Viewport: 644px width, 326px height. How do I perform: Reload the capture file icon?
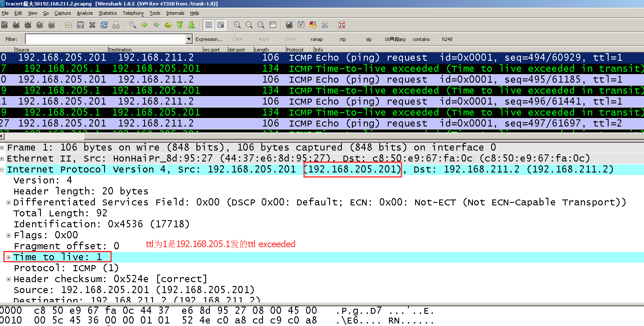click(104, 25)
